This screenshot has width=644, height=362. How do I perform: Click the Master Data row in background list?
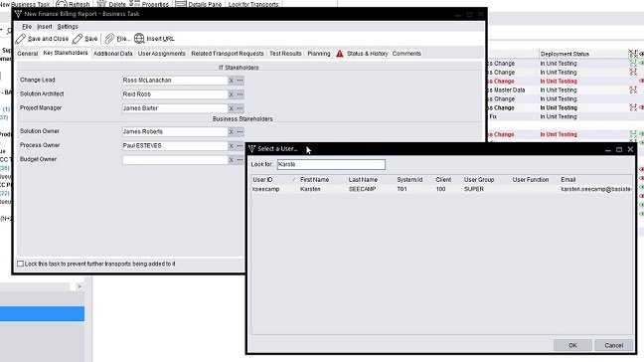[x=559, y=90]
